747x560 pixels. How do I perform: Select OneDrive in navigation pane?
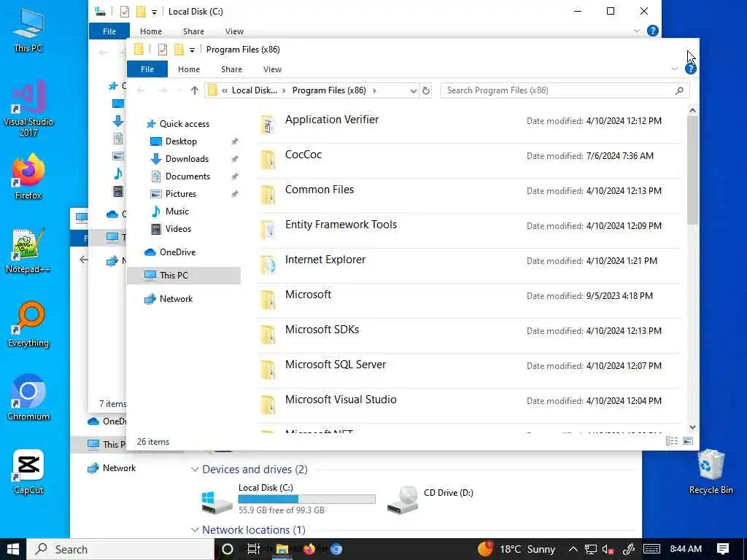point(177,252)
